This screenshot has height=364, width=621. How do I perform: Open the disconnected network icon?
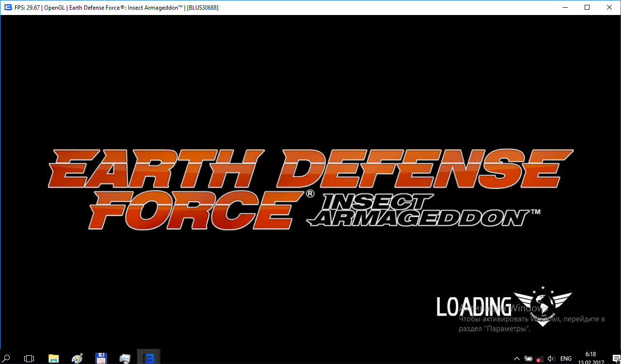coord(540,359)
